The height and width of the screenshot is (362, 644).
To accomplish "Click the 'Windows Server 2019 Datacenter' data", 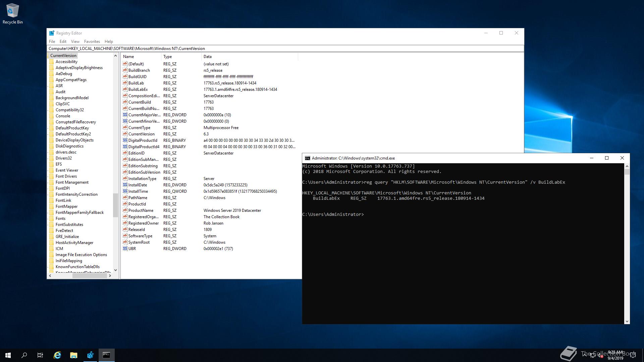I will (232, 210).
